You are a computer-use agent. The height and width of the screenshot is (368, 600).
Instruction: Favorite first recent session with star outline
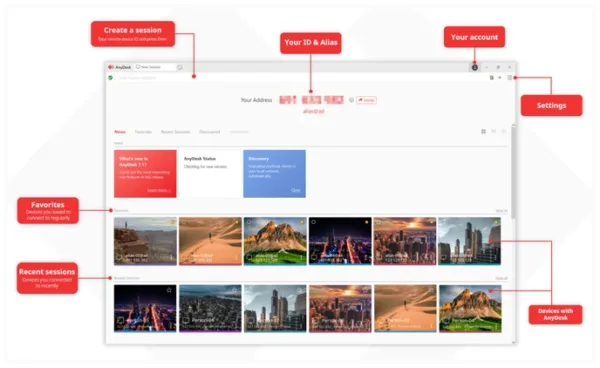point(169,290)
